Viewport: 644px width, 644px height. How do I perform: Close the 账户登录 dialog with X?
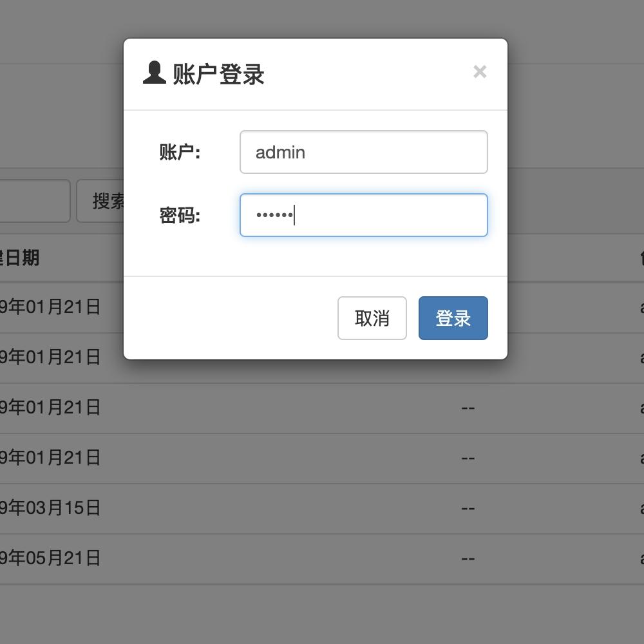(480, 72)
